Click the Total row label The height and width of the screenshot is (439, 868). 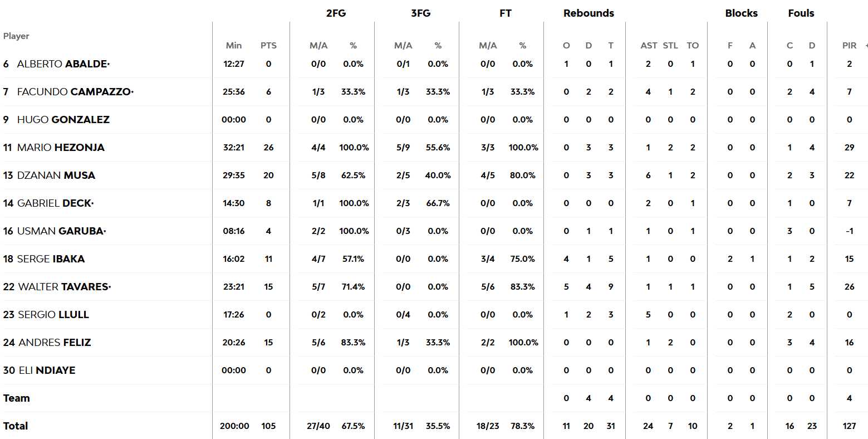click(16, 426)
